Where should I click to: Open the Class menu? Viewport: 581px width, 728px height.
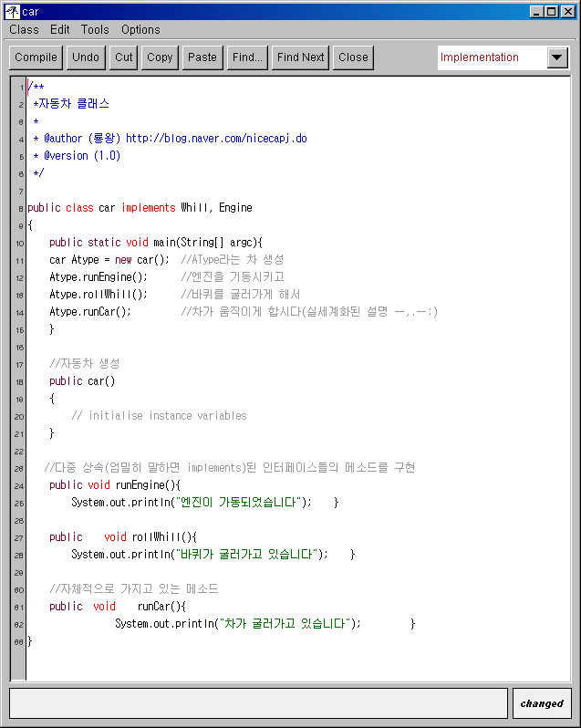click(x=24, y=30)
